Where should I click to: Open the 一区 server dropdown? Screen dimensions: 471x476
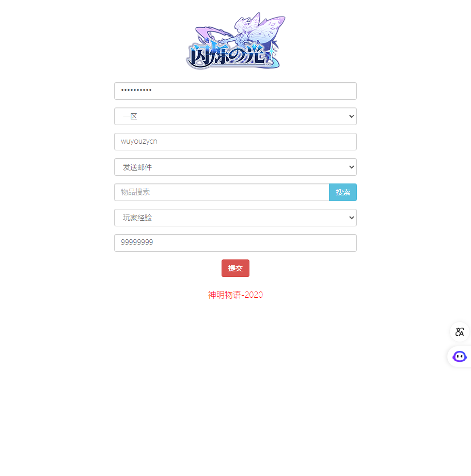[235, 116]
